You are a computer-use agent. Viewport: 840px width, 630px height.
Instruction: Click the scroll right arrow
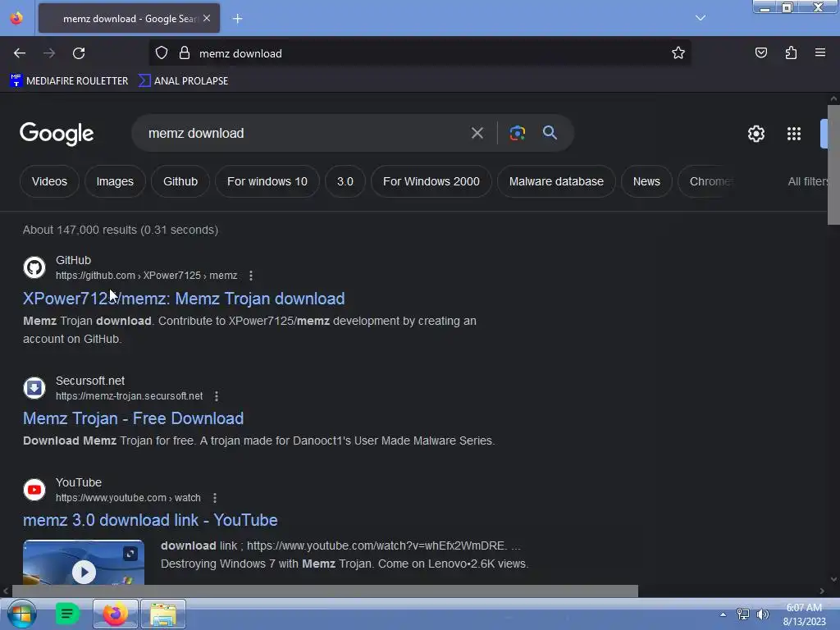(x=822, y=591)
